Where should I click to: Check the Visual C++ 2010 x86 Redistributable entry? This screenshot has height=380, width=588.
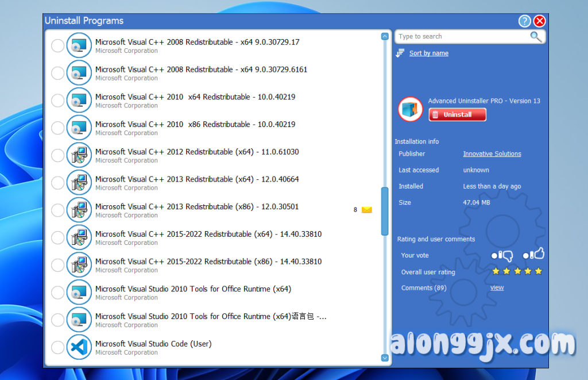58,128
